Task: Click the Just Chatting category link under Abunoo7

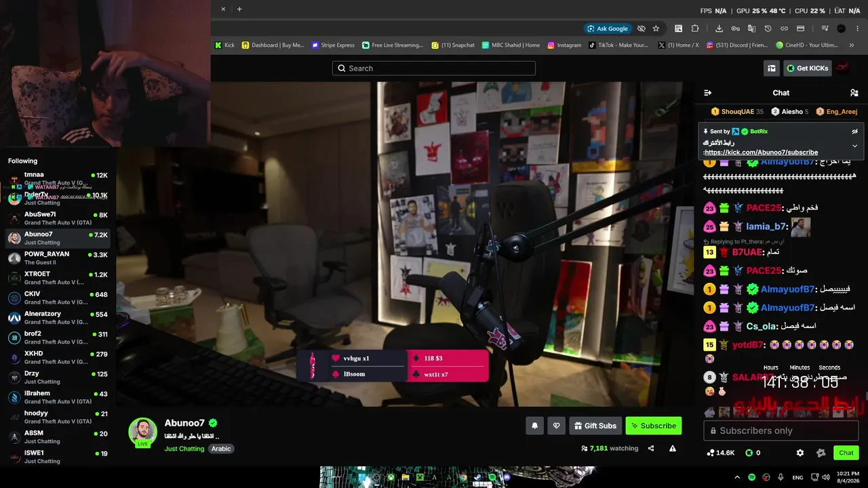Action: coord(184,449)
